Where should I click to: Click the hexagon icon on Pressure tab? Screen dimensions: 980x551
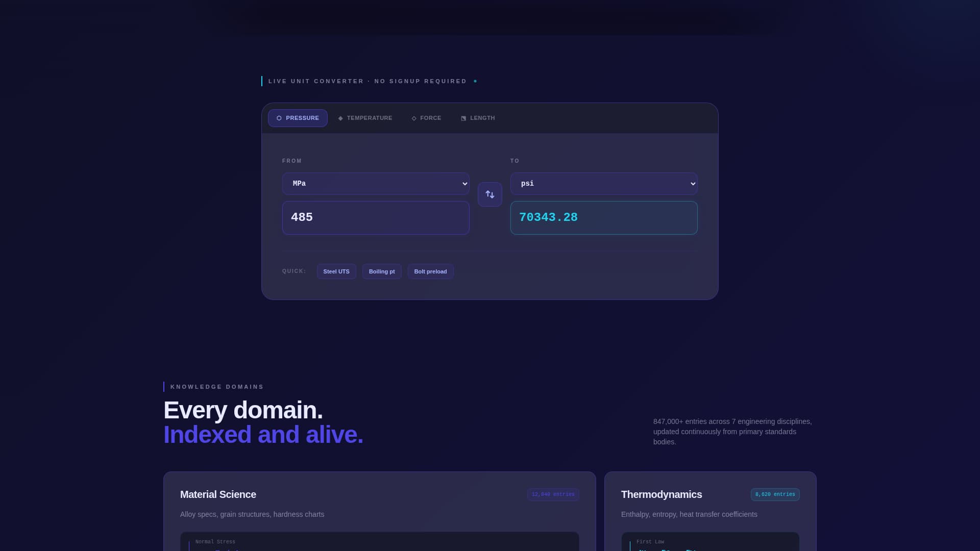pos(279,118)
